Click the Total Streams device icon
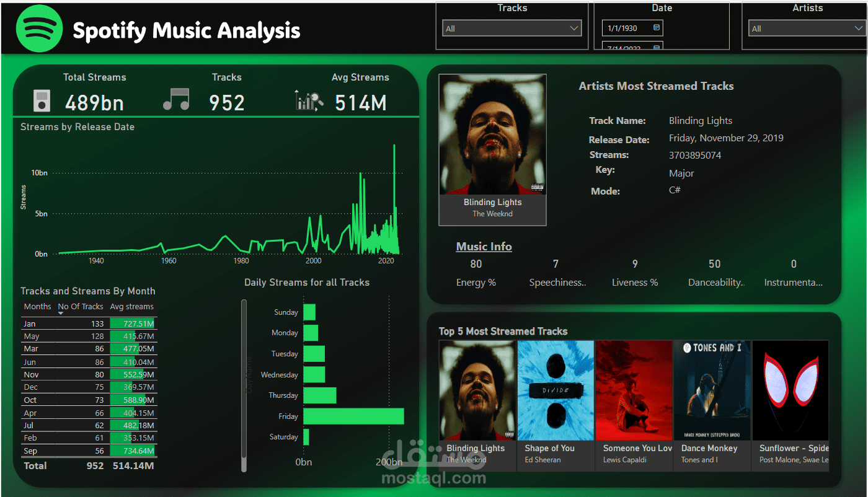The width and height of the screenshot is (868, 497). point(42,100)
